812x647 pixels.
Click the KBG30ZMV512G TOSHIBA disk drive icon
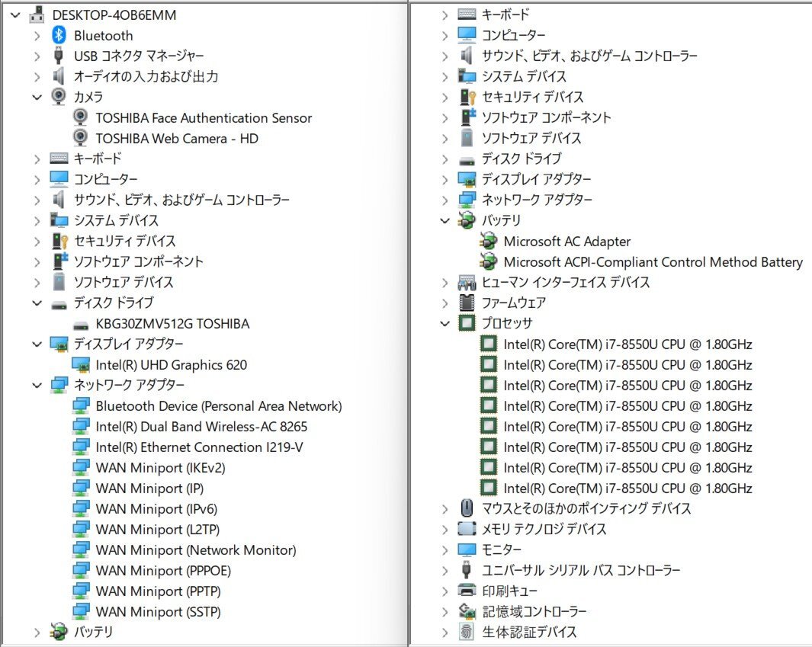[80, 324]
